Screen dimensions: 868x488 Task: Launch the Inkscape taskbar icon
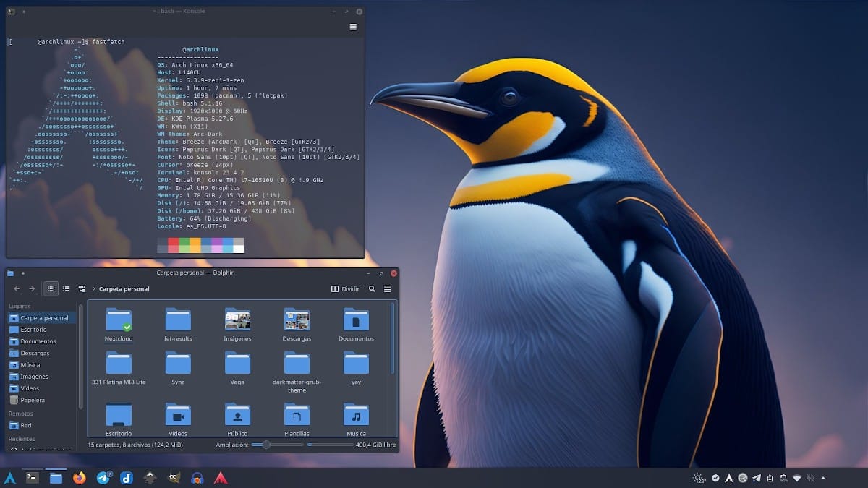pos(150,477)
